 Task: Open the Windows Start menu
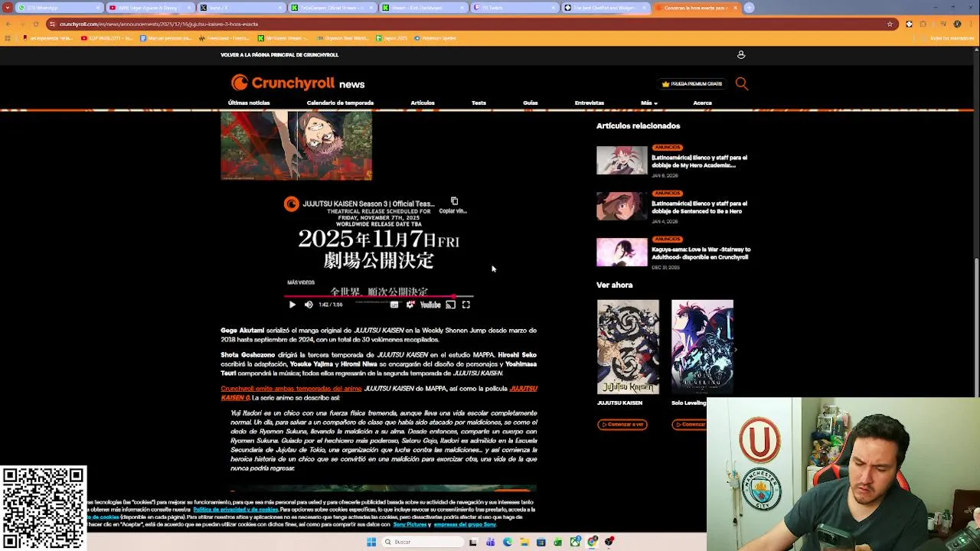pyautogui.click(x=371, y=542)
